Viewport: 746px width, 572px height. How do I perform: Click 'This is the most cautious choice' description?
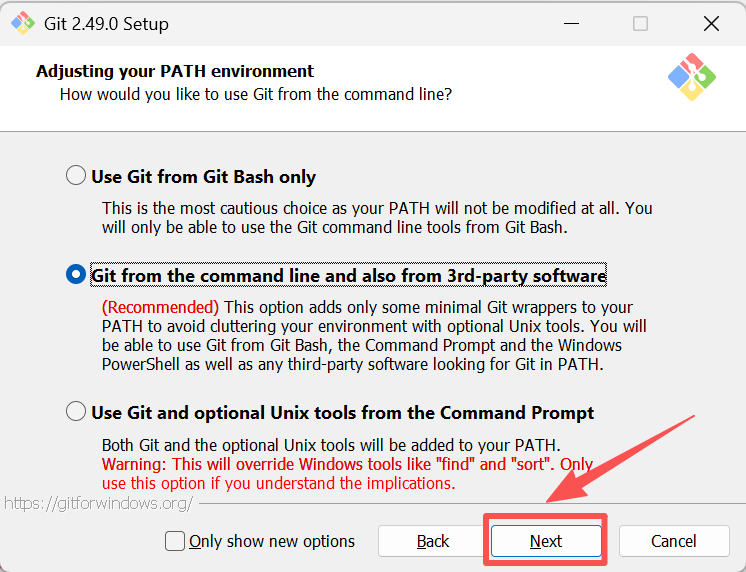377,217
